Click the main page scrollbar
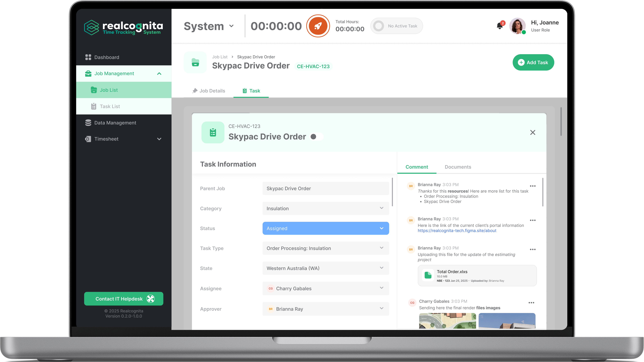This screenshot has width=644, height=362. point(561,121)
